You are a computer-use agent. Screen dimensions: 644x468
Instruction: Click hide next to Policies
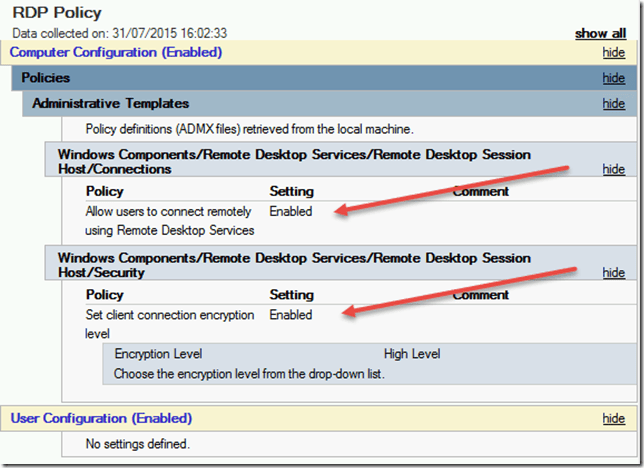pos(613,78)
